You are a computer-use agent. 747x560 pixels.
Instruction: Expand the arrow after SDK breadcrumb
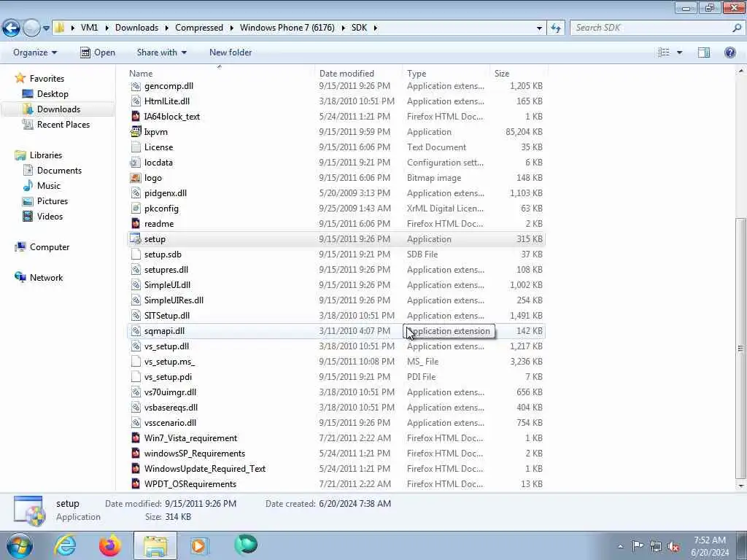click(376, 28)
